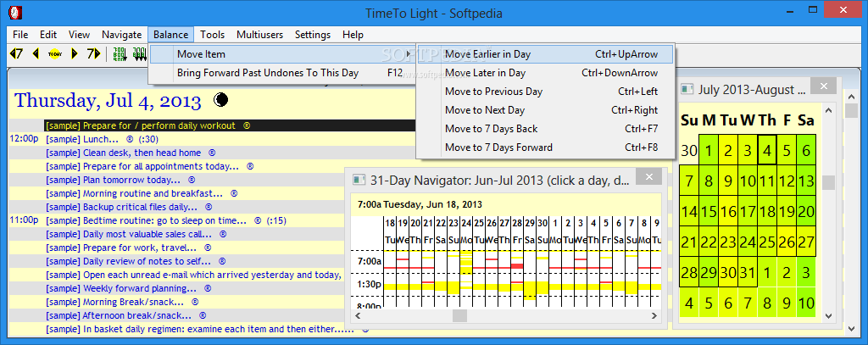The width and height of the screenshot is (868, 345).
Task: Select Bedtime routine item at 11:00p
Action: [146, 220]
